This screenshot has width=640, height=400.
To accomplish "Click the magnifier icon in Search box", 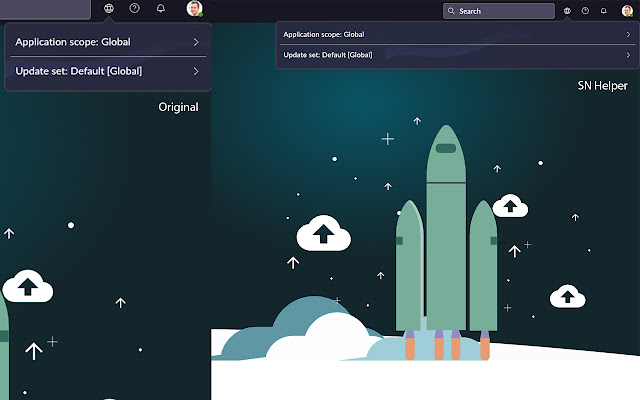I will pos(451,11).
